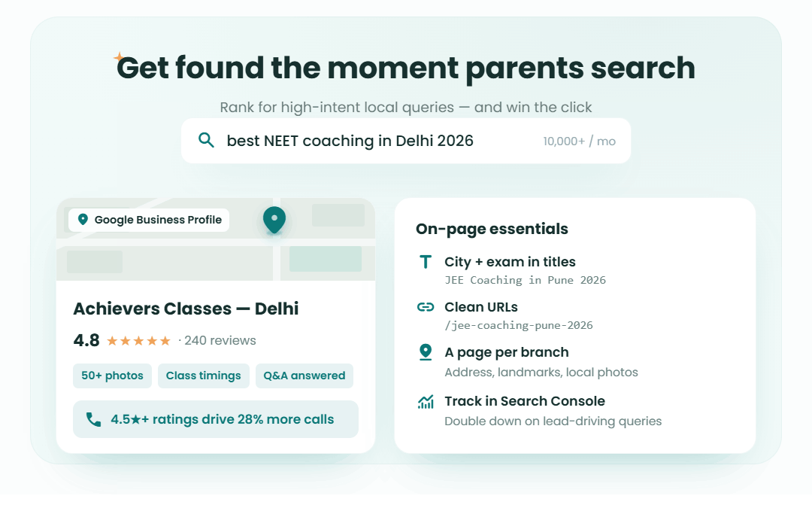812x508 pixels.
Task: Click the five-star rating row
Action: 139,341
